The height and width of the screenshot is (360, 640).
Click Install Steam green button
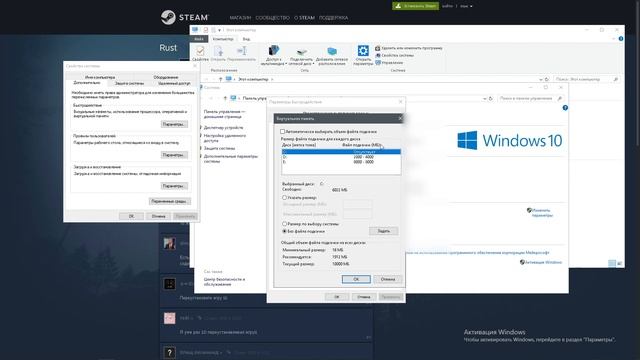pos(416,6)
